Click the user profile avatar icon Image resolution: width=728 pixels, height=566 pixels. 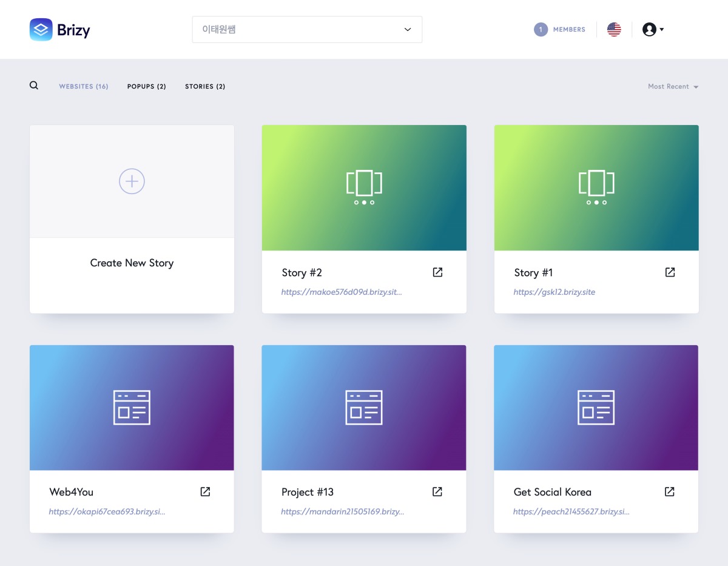pyautogui.click(x=649, y=29)
